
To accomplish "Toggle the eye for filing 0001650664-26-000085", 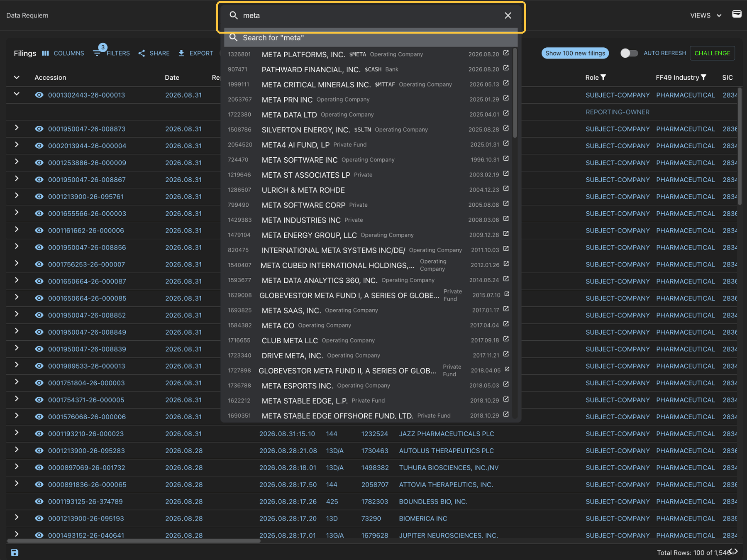I will [39, 298].
